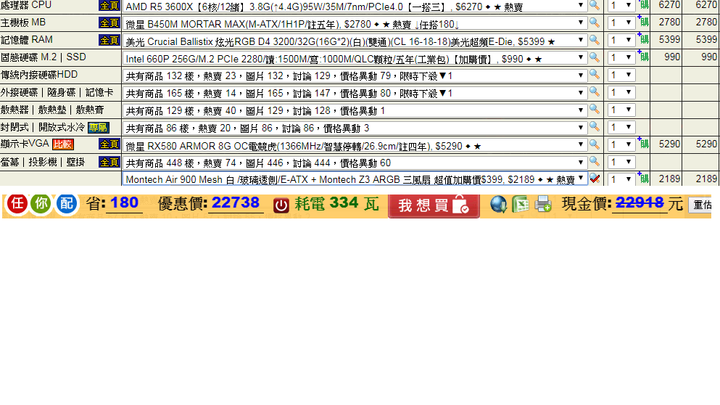
Task: Open the SSD dropdown showing Intel 660P
Action: click(x=354, y=58)
